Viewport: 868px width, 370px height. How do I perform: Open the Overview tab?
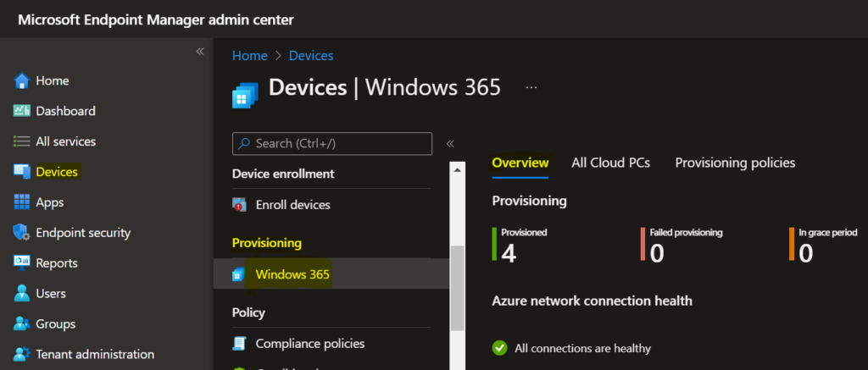tap(520, 163)
